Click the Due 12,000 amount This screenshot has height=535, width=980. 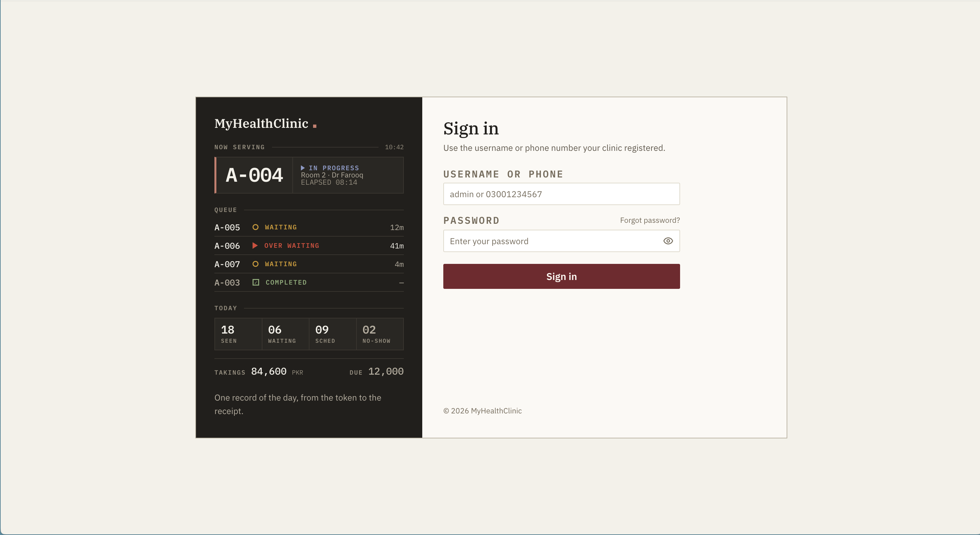coord(386,371)
